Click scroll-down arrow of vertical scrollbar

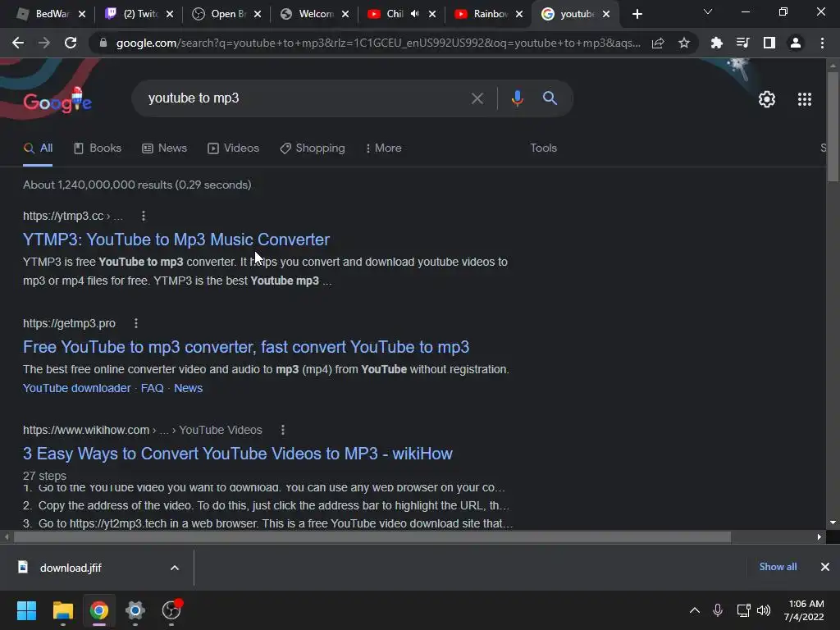(833, 523)
